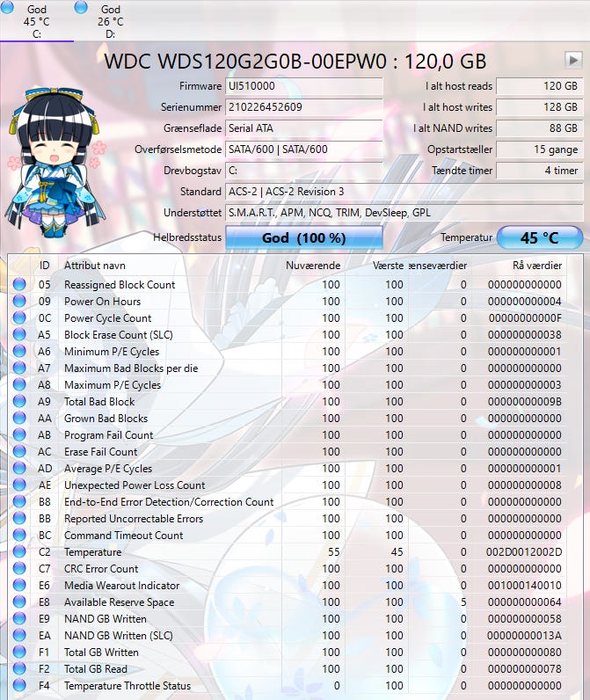Click status orb for Reassigned Block Count
Image resolution: width=590 pixels, height=700 pixels.
coord(19,284)
